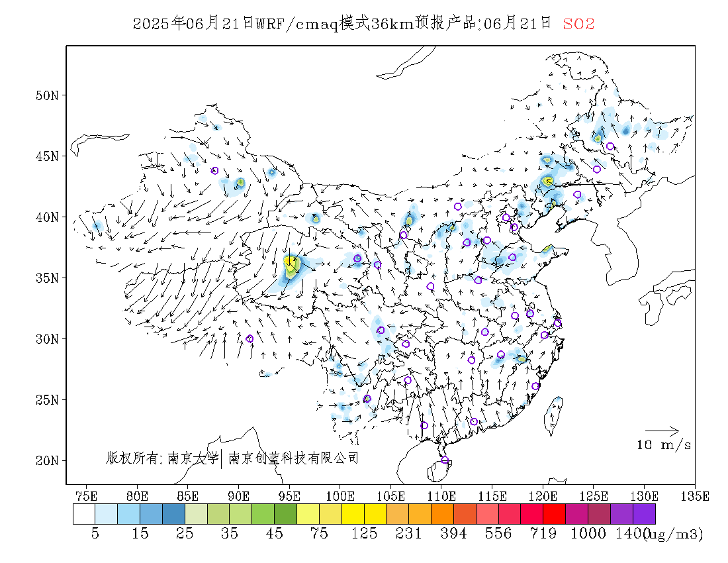Click the red SO2 label in title
The height and width of the screenshot is (563, 728).
point(578,24)
